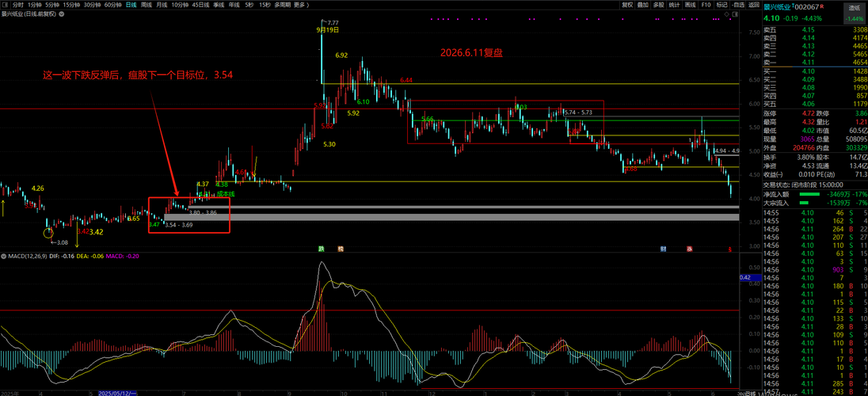The image size is (868, 396).
Task: Click the 净流入额 -3469万 row
Action: (x=815, y=194)
